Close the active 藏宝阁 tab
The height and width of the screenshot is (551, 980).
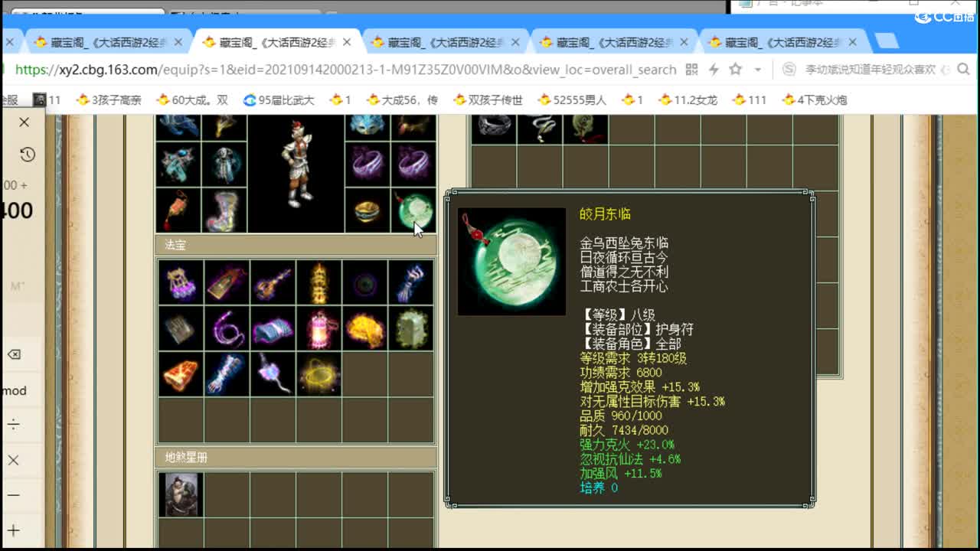[347, 43]
